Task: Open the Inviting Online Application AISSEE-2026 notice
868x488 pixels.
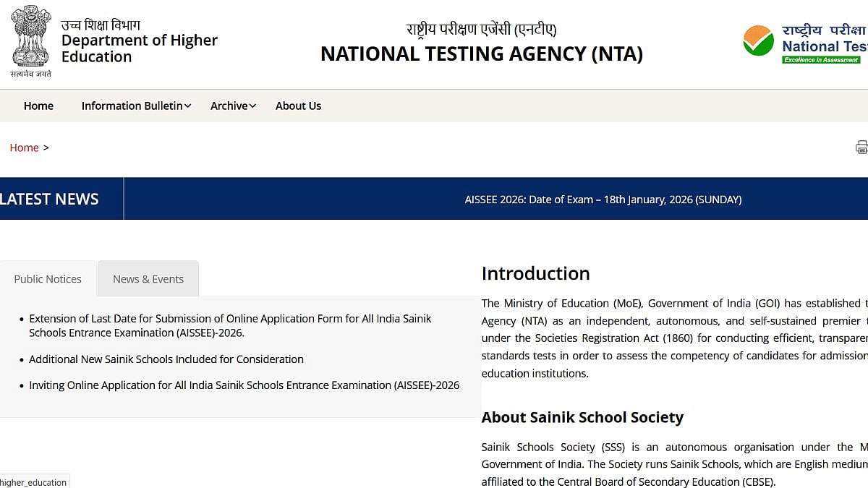Action: (244, 385)
